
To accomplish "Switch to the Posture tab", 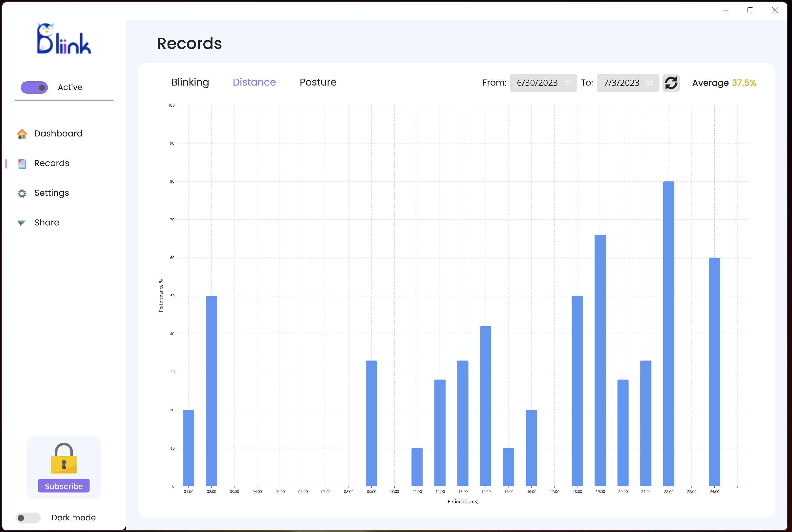I will coord(318,83).
